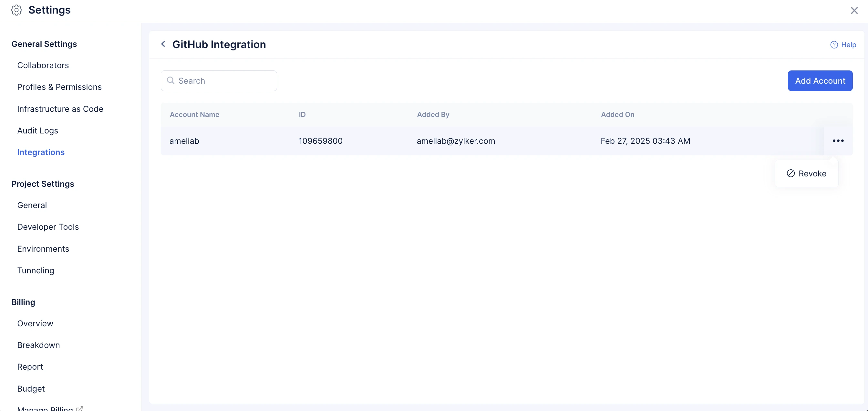Image resolution: width=868 pixels, height=411 pixels.
Task: Open more options for ameliab account
Action: [838, 141]
